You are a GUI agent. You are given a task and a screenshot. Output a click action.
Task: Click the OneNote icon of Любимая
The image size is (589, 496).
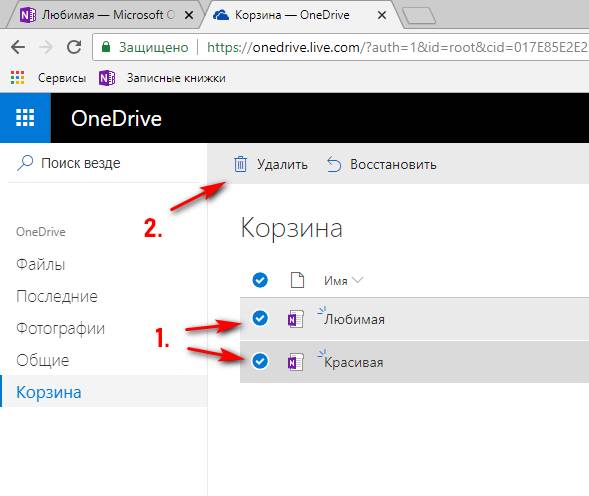click(x=296, y=319)
